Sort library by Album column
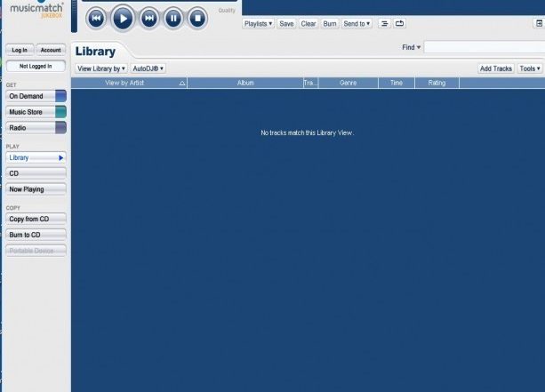This screenshot has height=392, width=545. (245, 83)
